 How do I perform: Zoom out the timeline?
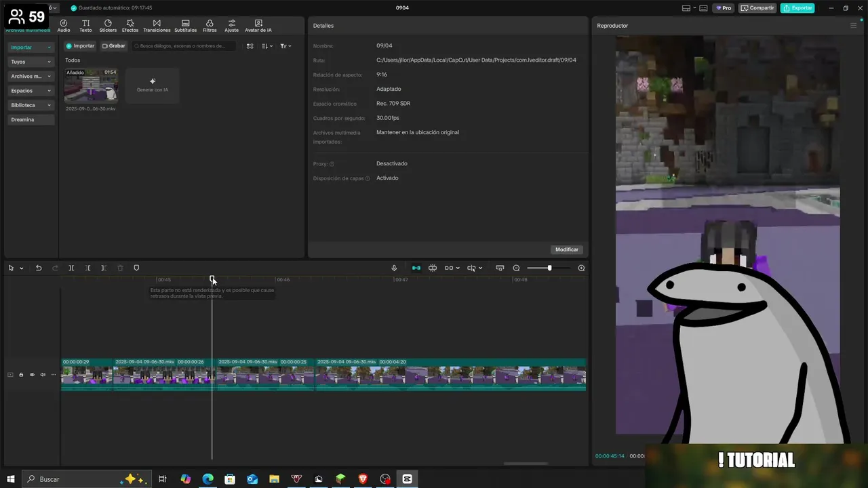click(516, 268)
